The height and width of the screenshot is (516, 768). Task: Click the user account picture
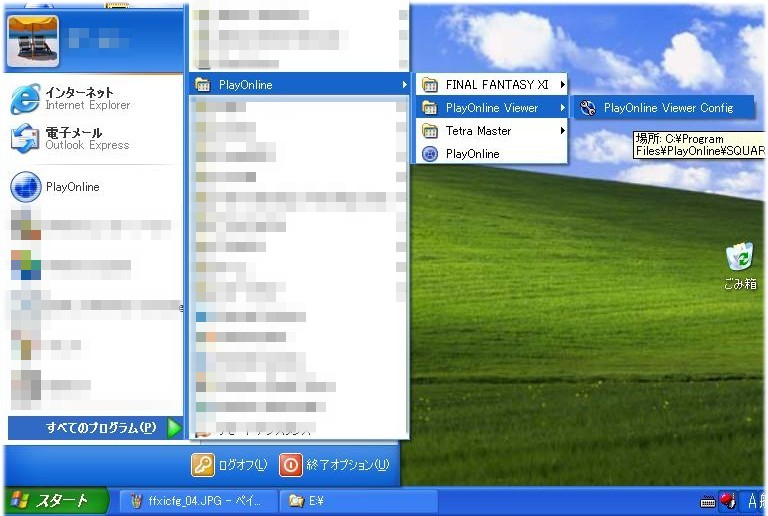(x=33, y=41)
